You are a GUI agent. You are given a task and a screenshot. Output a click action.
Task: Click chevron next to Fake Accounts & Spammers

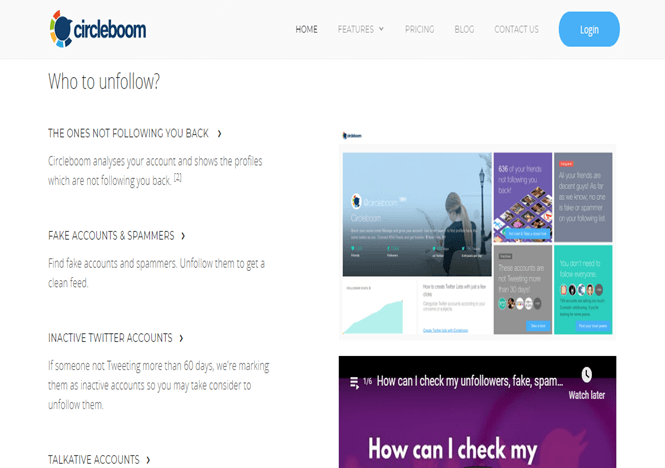(x=183, y=236)
